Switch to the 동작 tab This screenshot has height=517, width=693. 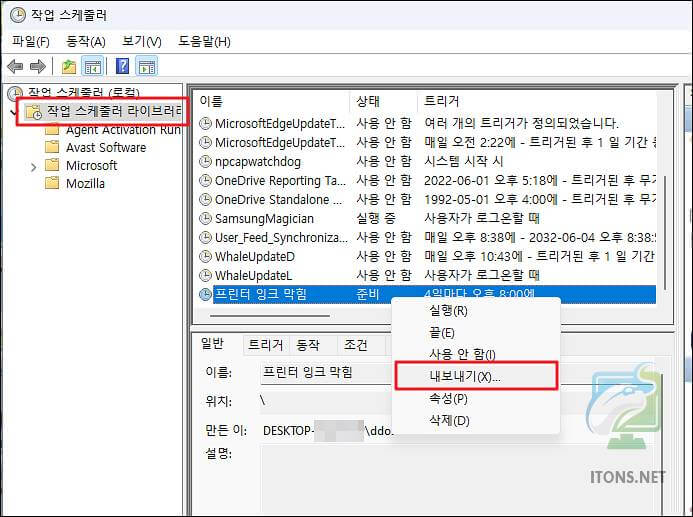308,345
